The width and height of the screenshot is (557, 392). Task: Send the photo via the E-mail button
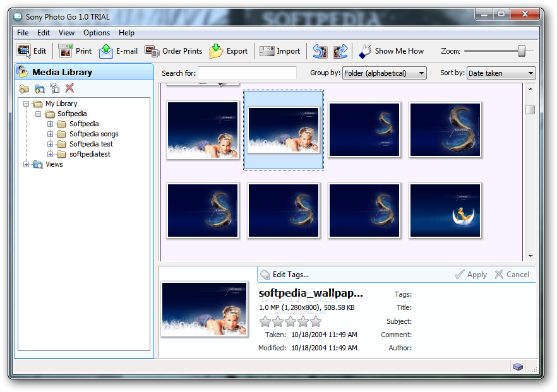point(118,51)
